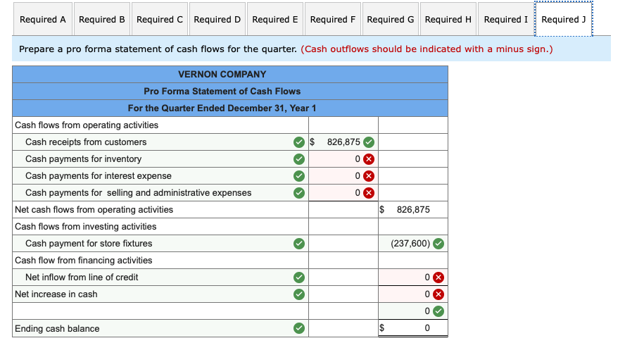Click the Net cash flows from operating activities total 826,875
The width and height of the screenshot is (644, 343).
(x=412, y=209)
